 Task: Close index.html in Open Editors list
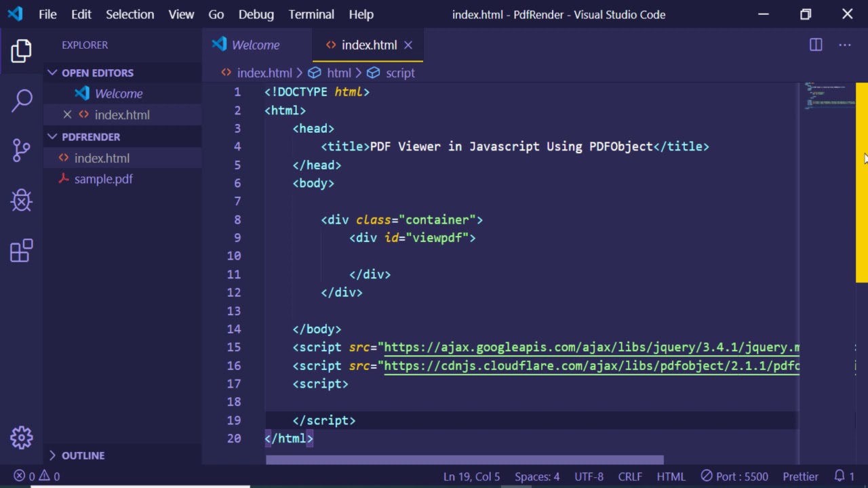[67, 115]
